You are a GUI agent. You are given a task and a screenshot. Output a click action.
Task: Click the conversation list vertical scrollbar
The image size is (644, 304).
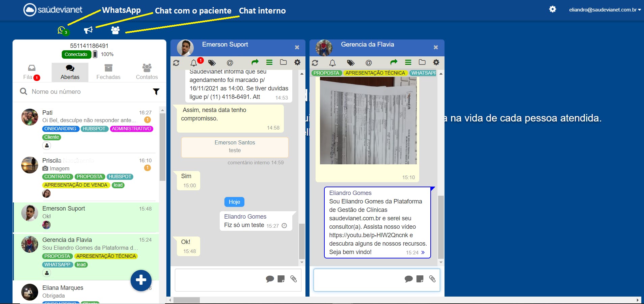click(162, 147)
